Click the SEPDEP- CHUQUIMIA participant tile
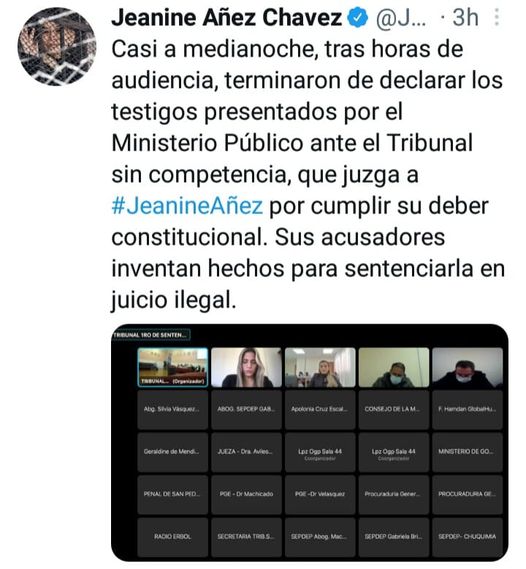 point(468,537)
